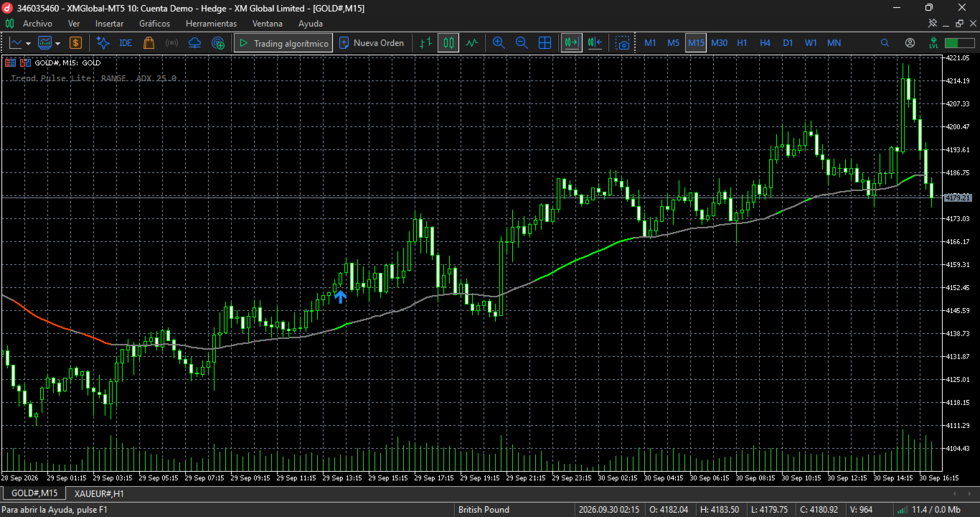The width and height of the screenshot is (980, 517).
Task: Open the Gráficos menu
Action: [x=154, y=24]
